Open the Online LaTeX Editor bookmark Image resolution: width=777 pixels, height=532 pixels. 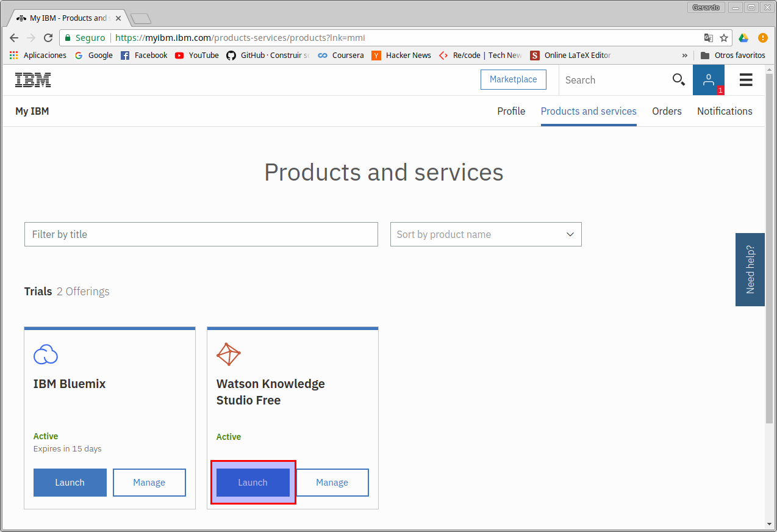click(571, 55)
